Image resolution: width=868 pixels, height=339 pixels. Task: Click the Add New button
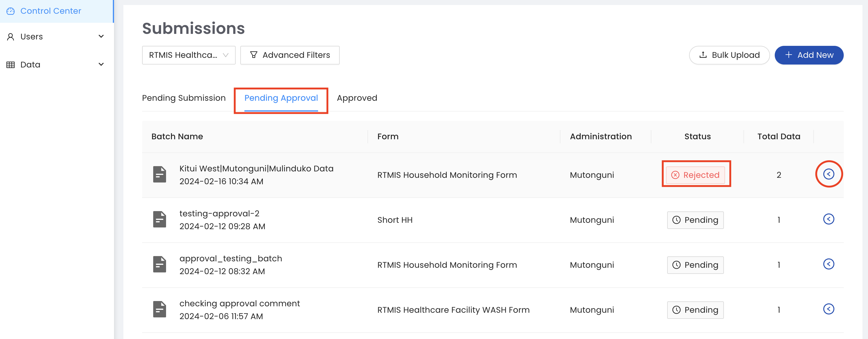pos(808,55)
